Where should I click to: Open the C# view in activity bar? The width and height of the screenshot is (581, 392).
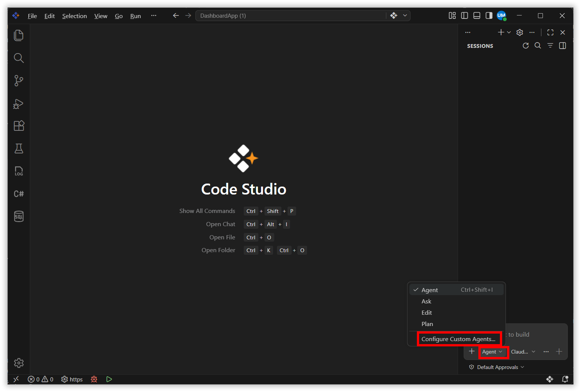tap(18, 194)
